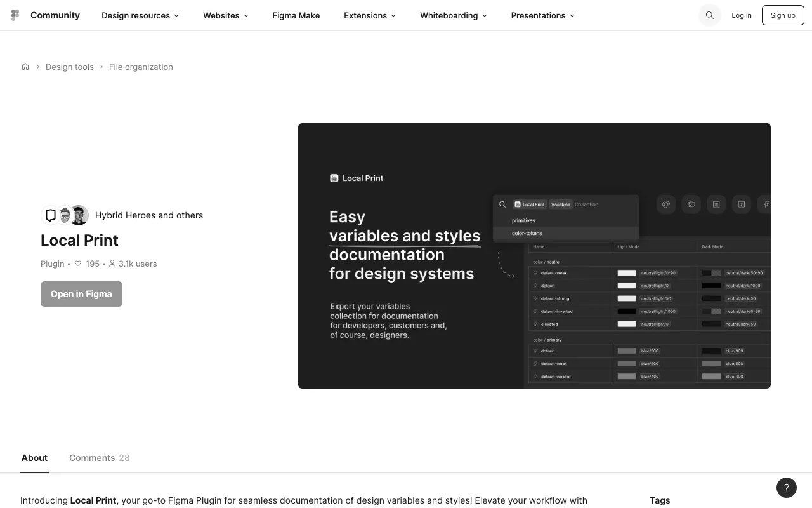Click the Figma logo icon
This screenshot has height=508, width=812.
pos(15,15)
